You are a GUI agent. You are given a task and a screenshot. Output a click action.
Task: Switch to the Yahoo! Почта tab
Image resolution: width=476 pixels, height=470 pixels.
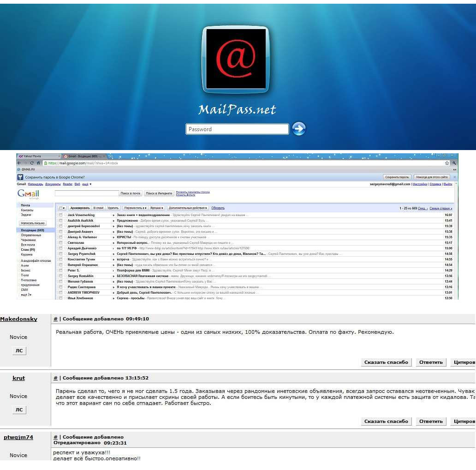click(38, 157)
